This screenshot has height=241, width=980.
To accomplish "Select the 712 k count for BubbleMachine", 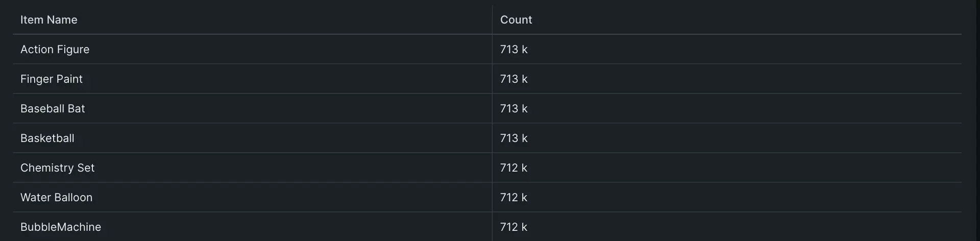I will tap(514, 227).
